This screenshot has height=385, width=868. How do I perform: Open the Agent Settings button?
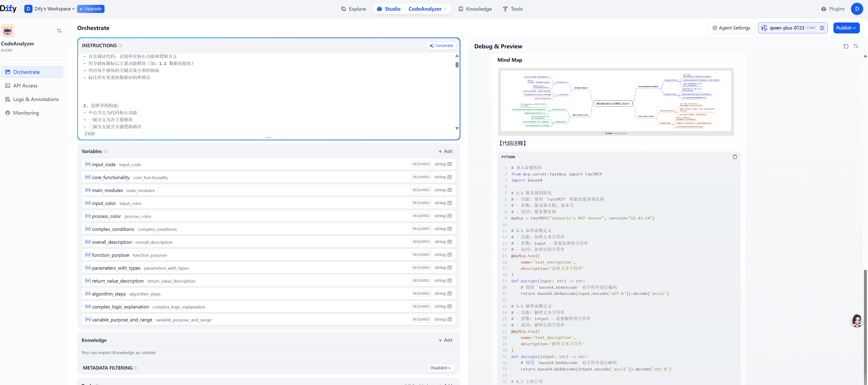[x=731, y=28]
